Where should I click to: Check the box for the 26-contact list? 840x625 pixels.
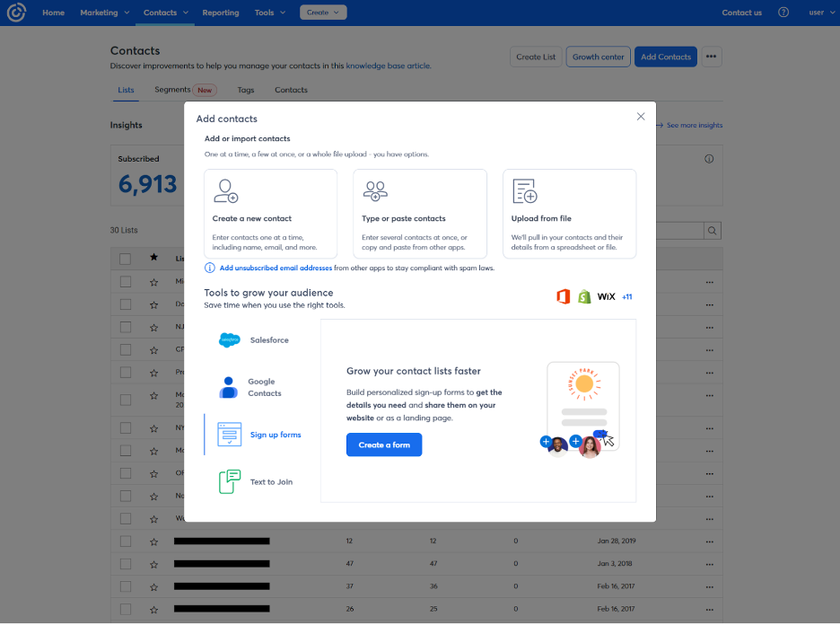(x=126, y=609)
